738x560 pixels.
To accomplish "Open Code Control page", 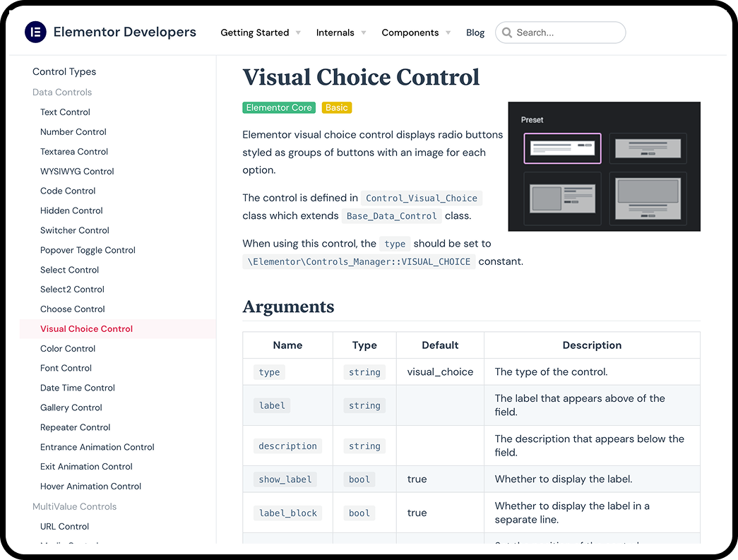I will 68,191.
